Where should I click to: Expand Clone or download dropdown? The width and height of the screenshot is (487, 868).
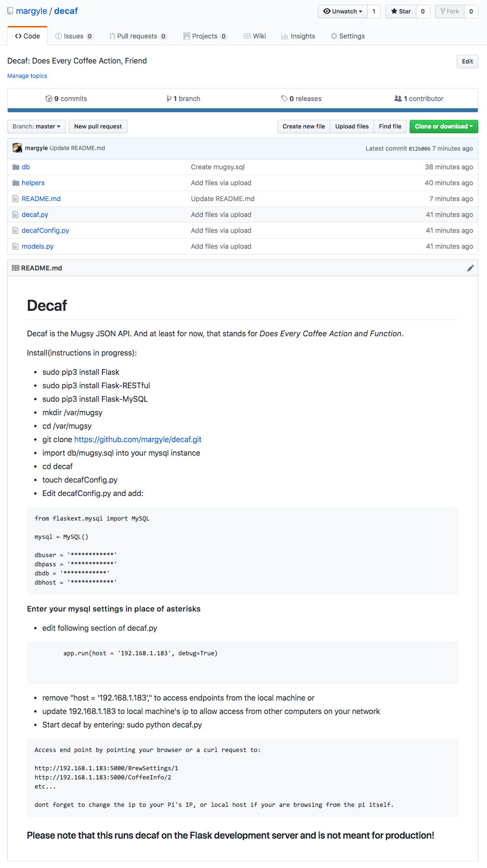(444, 127)
